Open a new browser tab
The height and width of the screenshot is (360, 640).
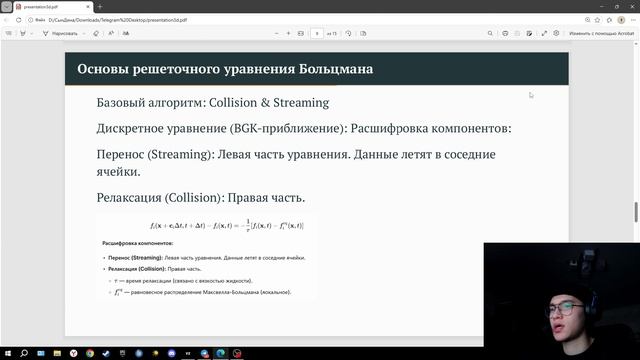(100, 7)
